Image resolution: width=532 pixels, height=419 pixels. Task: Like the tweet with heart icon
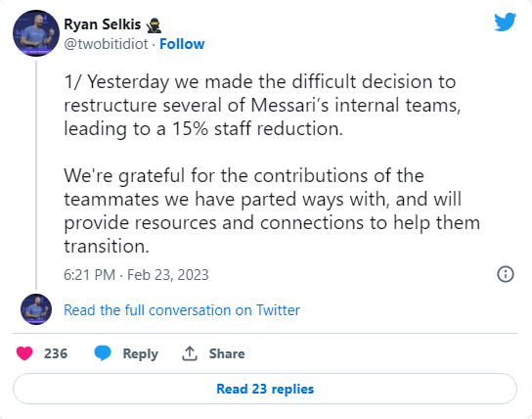24,353
